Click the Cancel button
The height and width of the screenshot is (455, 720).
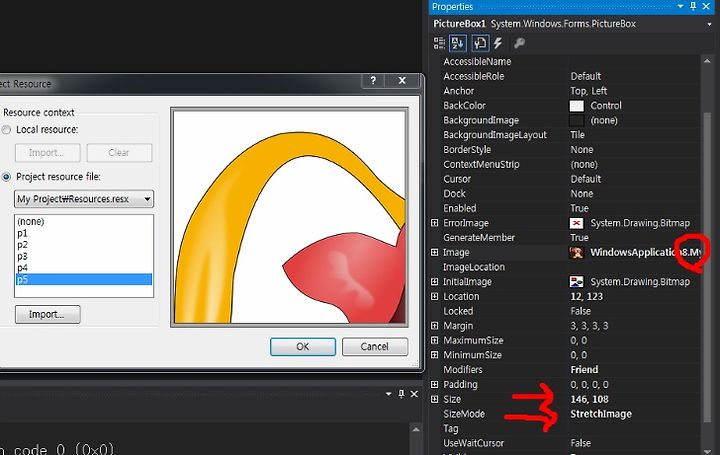coord(375,347)
